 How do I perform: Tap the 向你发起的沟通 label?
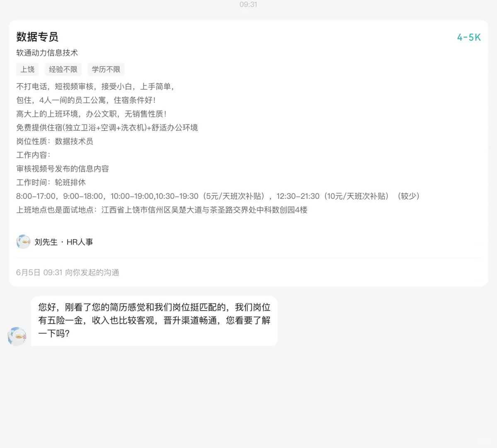(x=92, y=273)
